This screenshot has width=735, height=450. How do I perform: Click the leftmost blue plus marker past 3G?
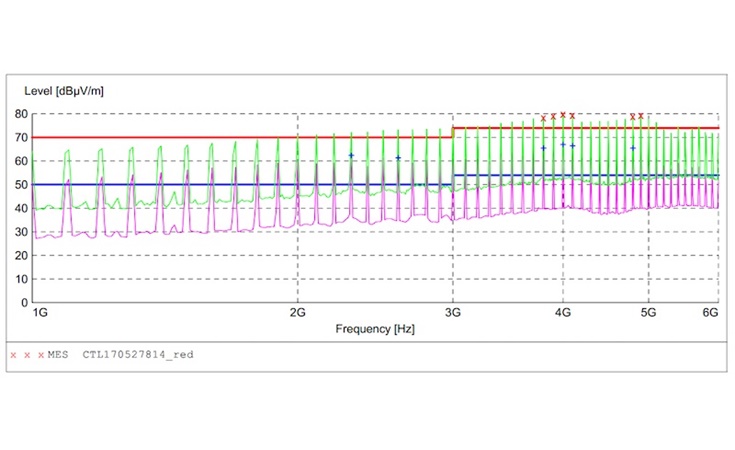543,148
